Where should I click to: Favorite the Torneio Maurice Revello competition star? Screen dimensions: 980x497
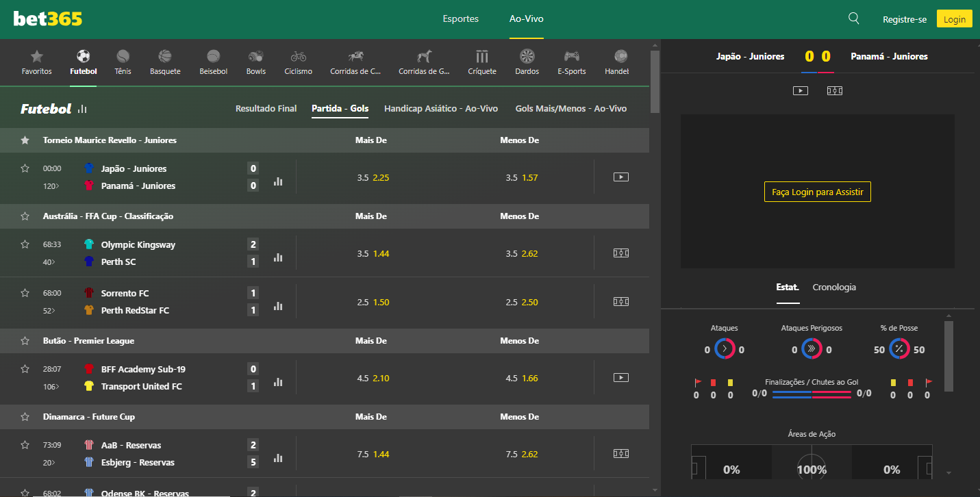click(25, 140)
